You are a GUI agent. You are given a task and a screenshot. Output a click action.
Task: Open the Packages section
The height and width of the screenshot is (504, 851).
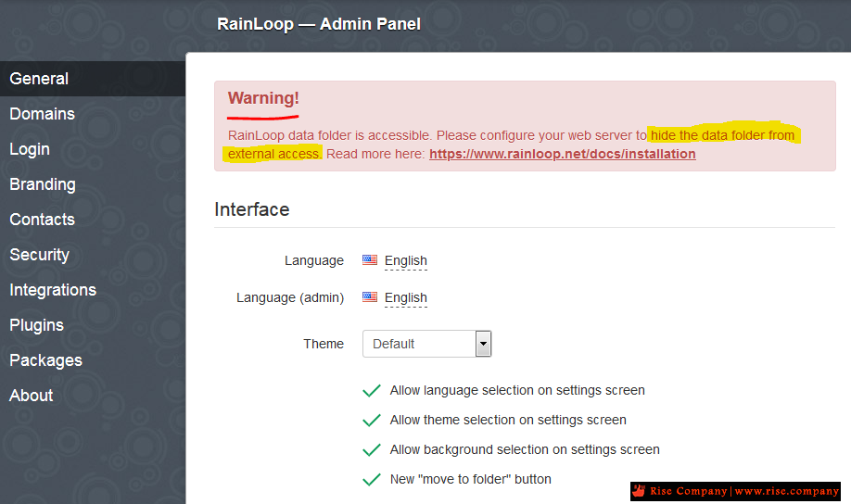click(x=93, y=360)
